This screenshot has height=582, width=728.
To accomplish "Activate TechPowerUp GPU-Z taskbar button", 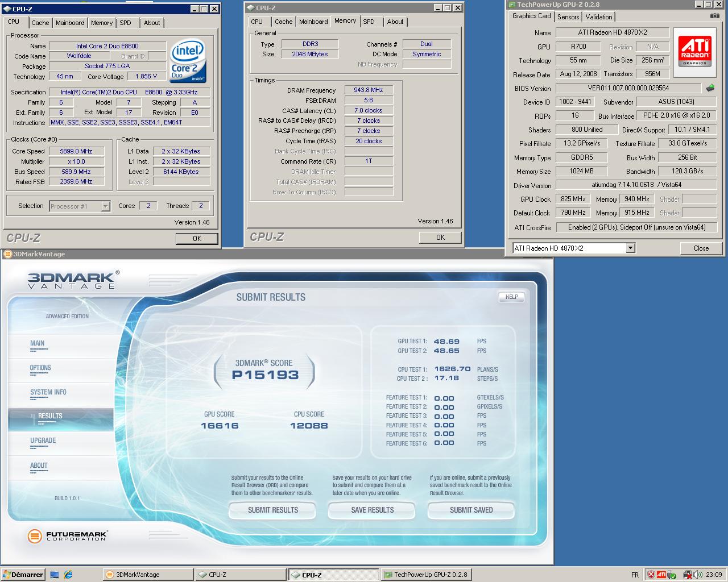I will 425,575.
